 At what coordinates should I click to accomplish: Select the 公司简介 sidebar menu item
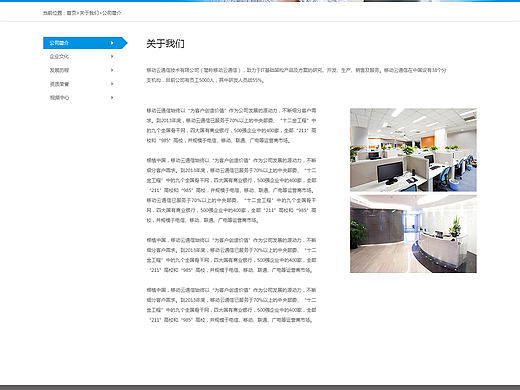85,43
